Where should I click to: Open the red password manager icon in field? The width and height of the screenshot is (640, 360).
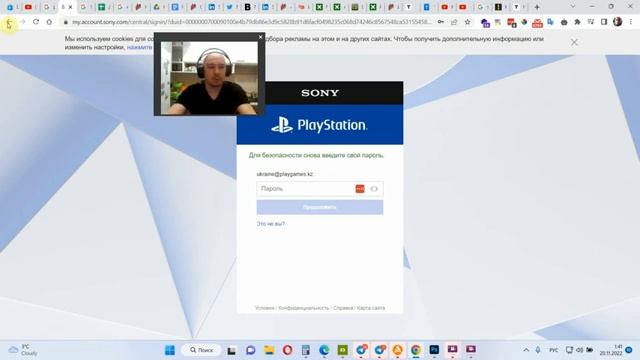coord(360,189)
